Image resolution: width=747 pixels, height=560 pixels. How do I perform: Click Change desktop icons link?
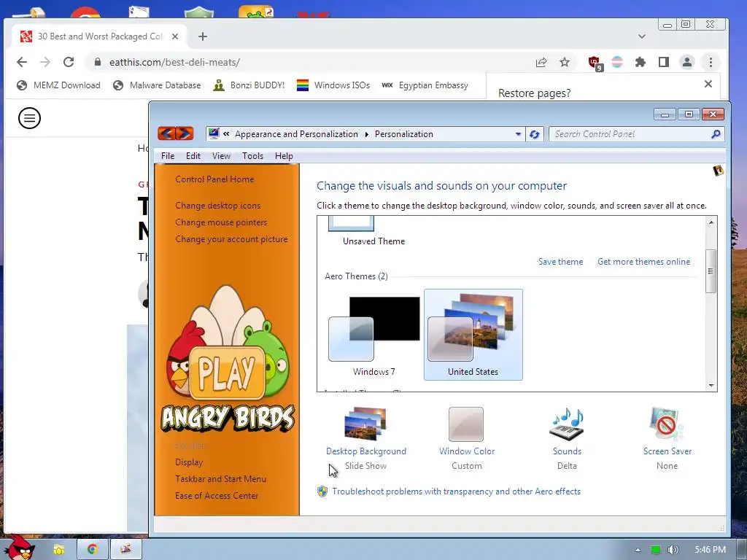(x=217, y=205)
